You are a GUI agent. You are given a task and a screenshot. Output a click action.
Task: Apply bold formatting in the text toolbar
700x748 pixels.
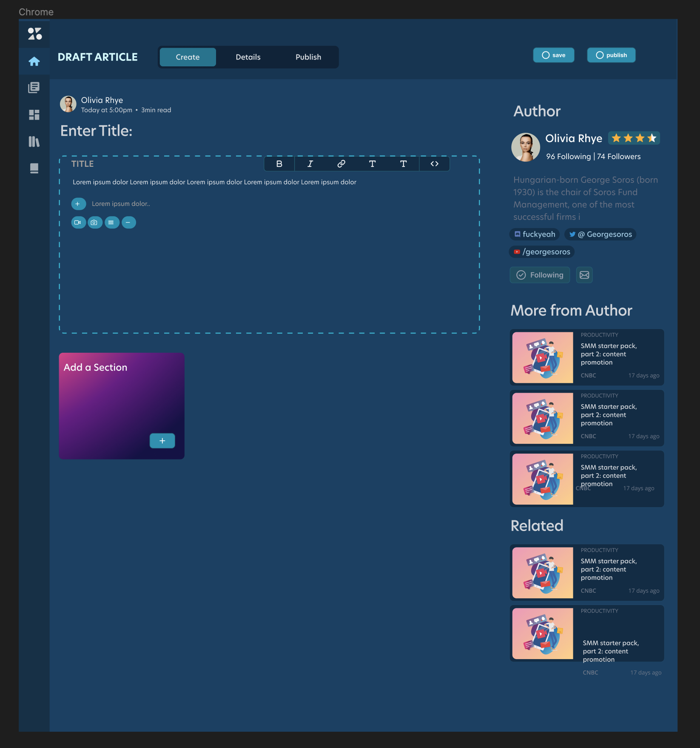click(x=279, y=163)
